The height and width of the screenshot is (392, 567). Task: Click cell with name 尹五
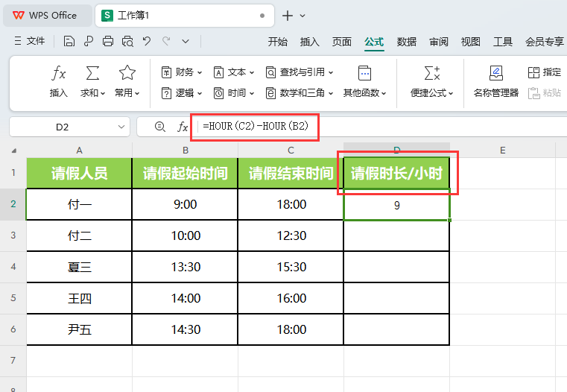(79, 329)
